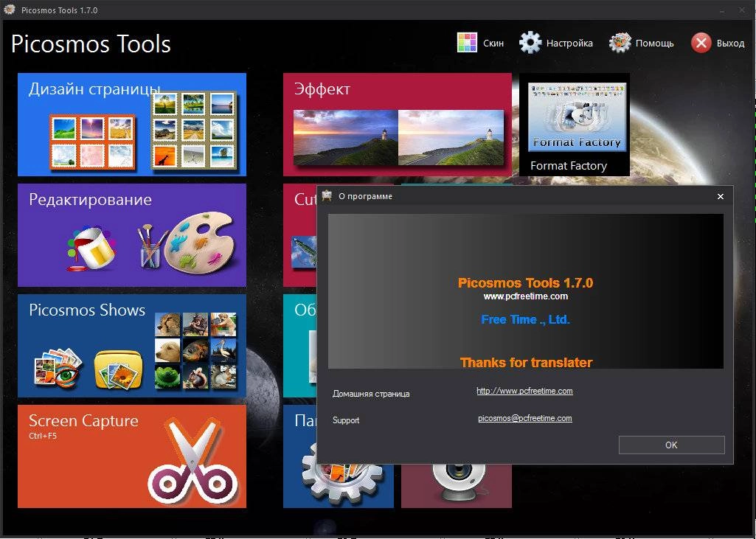The width and height of the screenshot is (756, 539).
Task: Open Настройка gear icon
Action: click(530, 43)
